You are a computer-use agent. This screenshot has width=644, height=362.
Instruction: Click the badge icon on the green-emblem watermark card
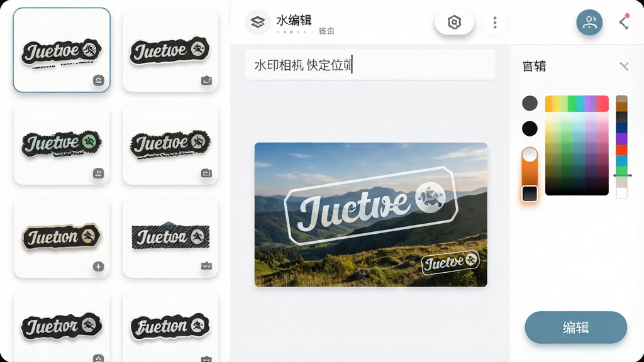click(99, 173)
